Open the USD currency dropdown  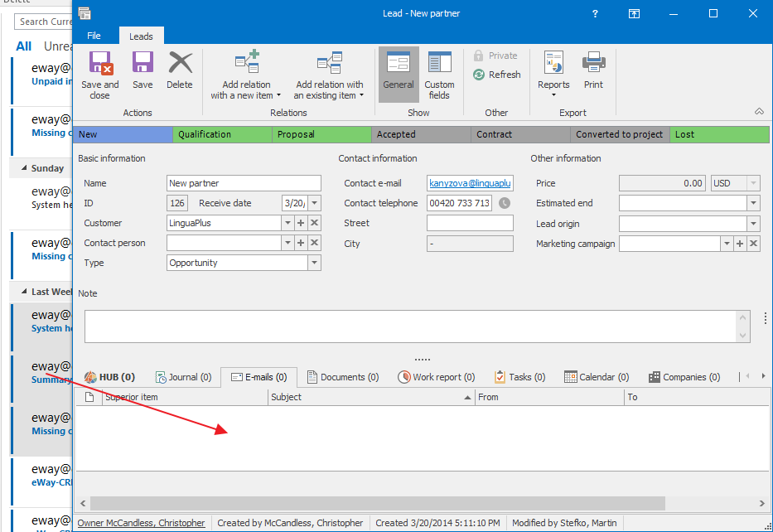753,183
